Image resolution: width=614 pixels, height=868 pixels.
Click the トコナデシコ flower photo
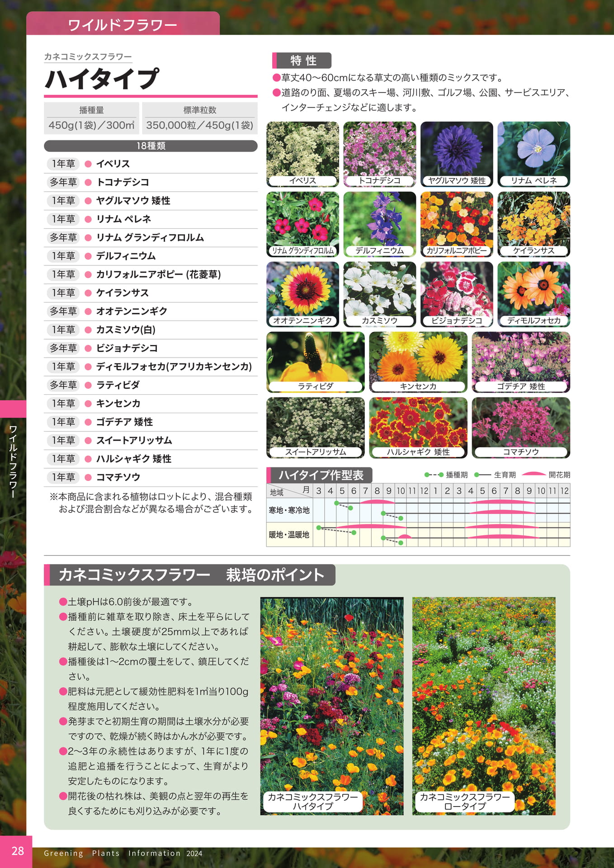click(380, 154)
